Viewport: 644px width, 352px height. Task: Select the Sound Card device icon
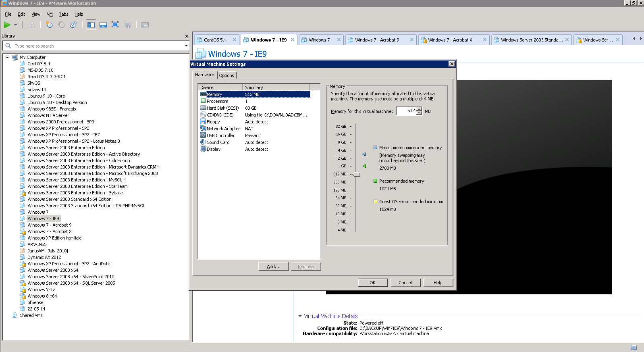coord(203,142)
